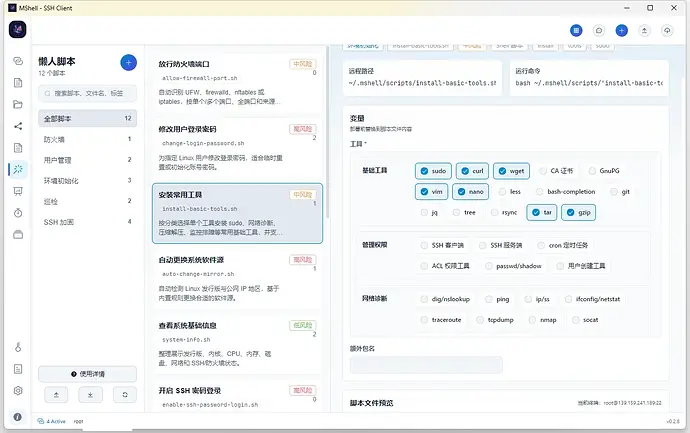Select the 防火墙 category

[88, 139]
